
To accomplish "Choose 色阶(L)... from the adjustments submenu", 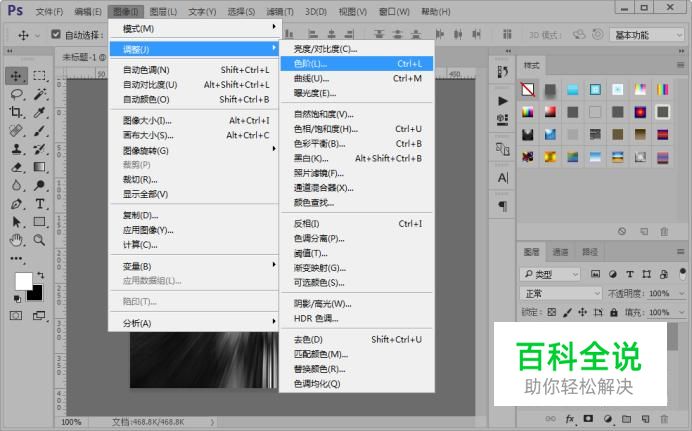I will 357,64.
